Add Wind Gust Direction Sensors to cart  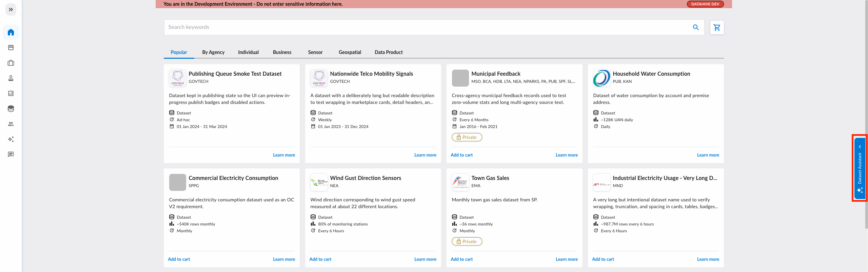pos(320,259)
